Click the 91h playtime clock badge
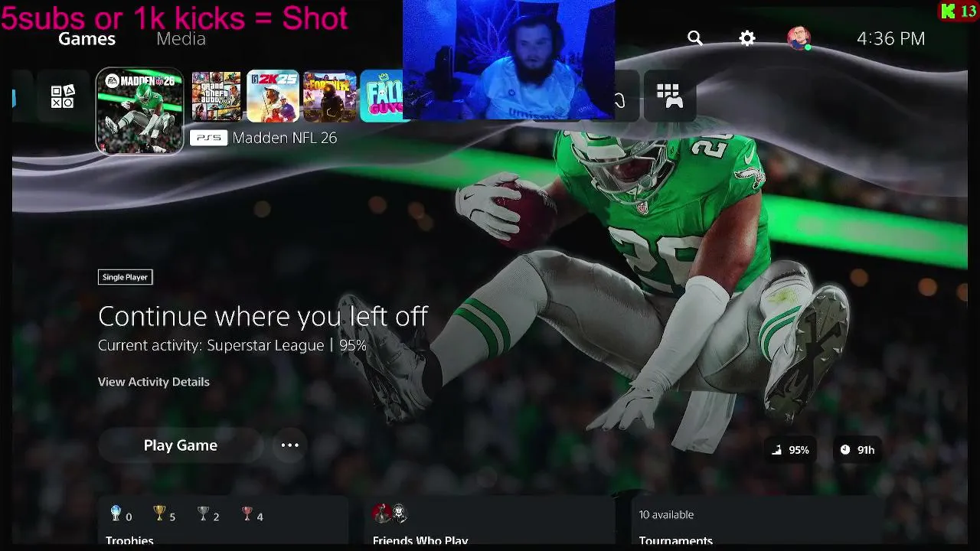Image resolution: width=980 pixels, height=551 pixels. 857,450
